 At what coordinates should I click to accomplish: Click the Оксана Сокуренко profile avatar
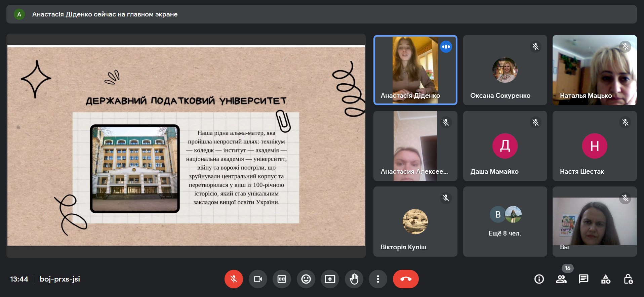click(x=505, y=70)
